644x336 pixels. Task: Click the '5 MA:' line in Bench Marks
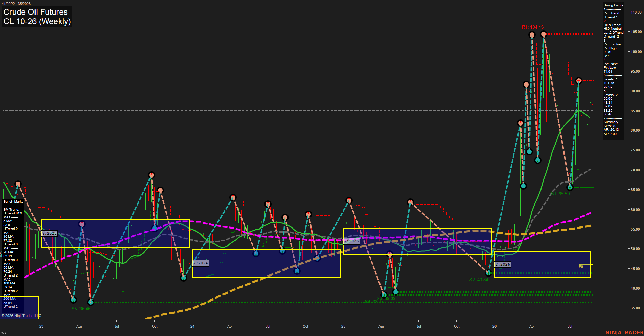click(x=8, y=221)
